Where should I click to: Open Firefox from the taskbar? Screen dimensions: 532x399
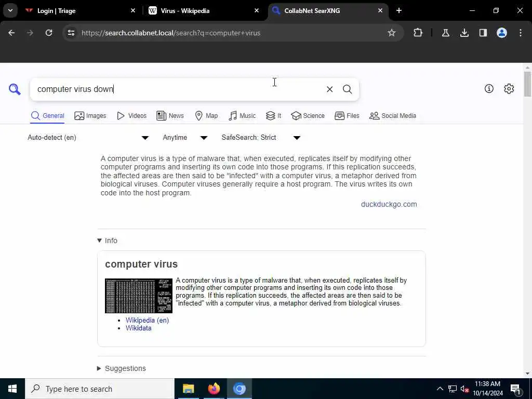214,389
